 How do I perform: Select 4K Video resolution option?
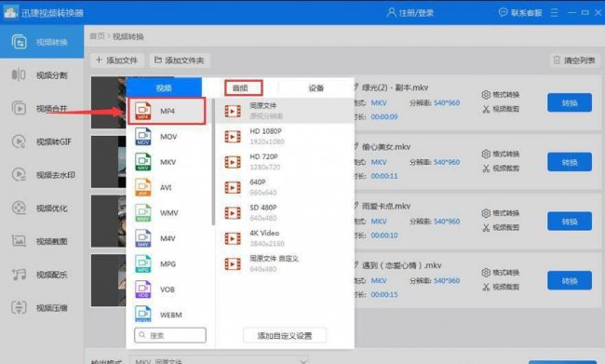[x=285, y=238]
